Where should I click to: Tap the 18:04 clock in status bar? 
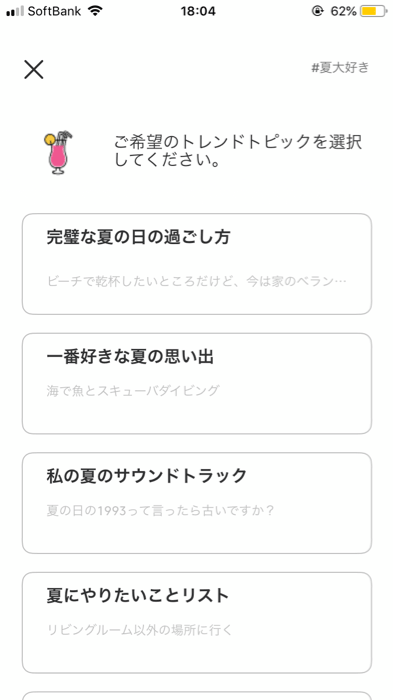point(198,11)
